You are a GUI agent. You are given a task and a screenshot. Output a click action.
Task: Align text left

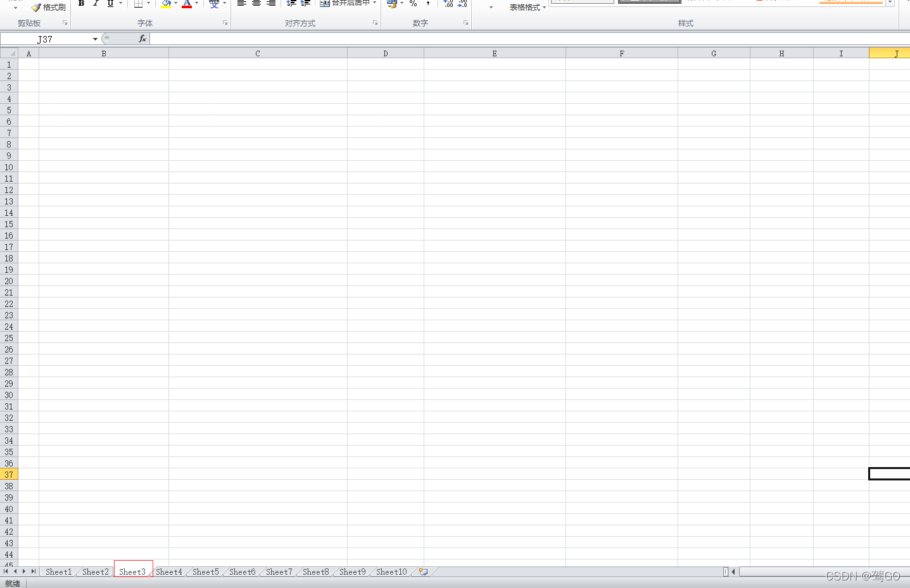241,3
